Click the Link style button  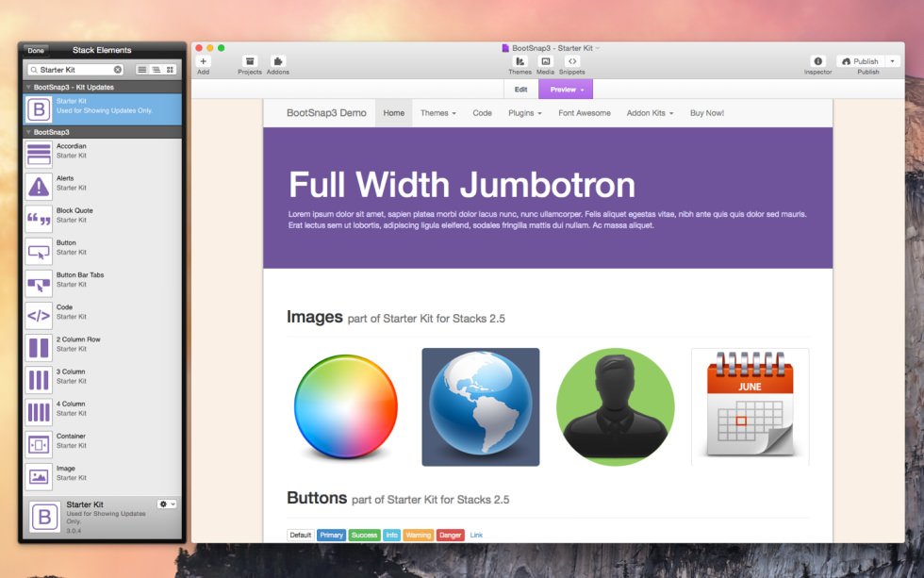[x=476, y=535]
